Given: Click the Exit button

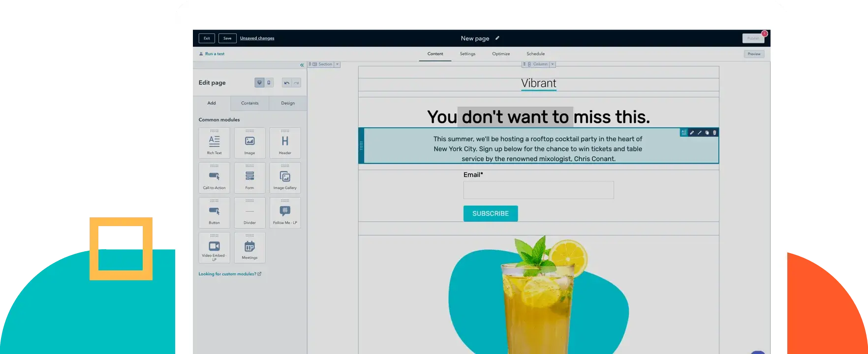Looking at the screenshot, I should (x=207, y=38).
